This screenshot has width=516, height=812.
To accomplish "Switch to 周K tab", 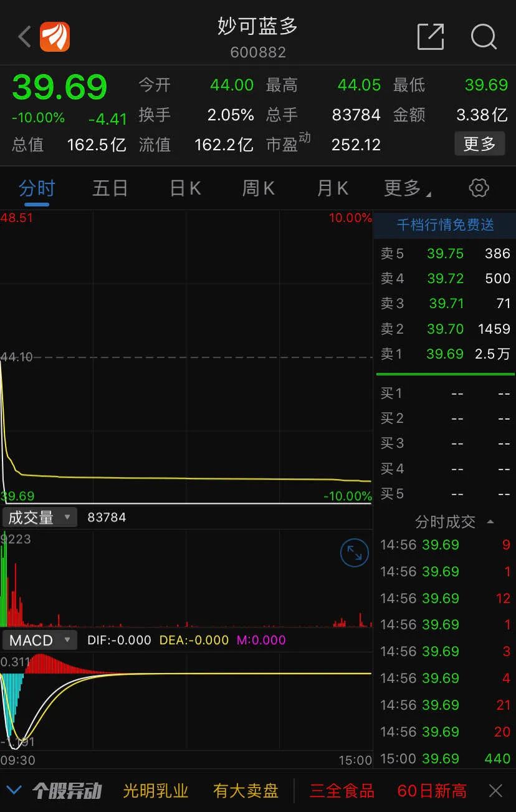I will pyautogui.click(x=258, y=188).
